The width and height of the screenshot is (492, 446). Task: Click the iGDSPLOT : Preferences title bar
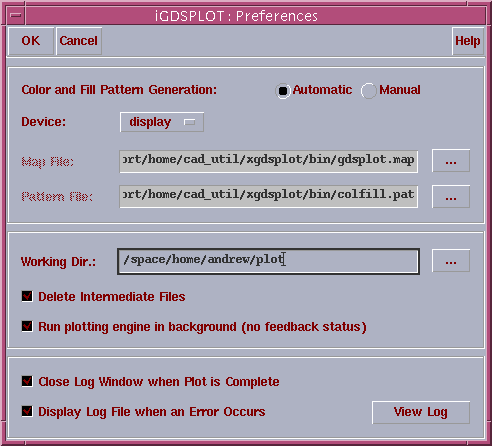coord(255,16)
